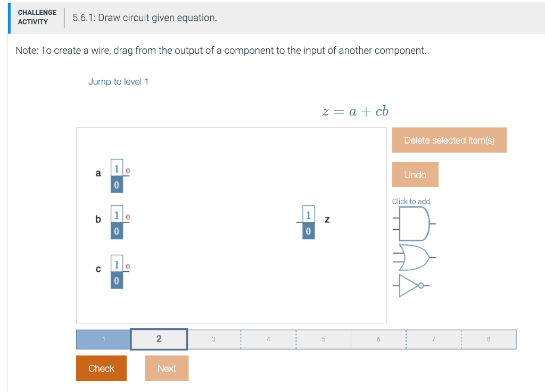Select the input b component
The height and width of the screenshot is (392, 545).
116,222
